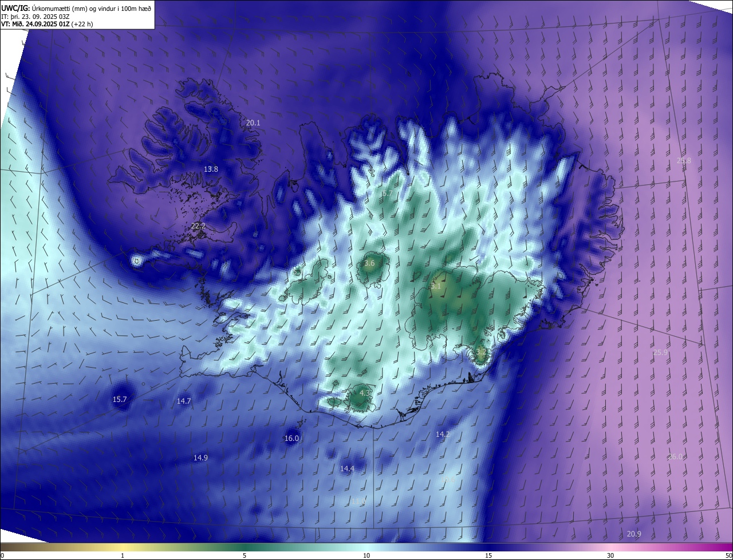The height and width of the screenshot is (560, 733).
Task: Click the initial time line "IT: þri. 23. 09. 2025 03Z"
Action: tap(36, 16)
